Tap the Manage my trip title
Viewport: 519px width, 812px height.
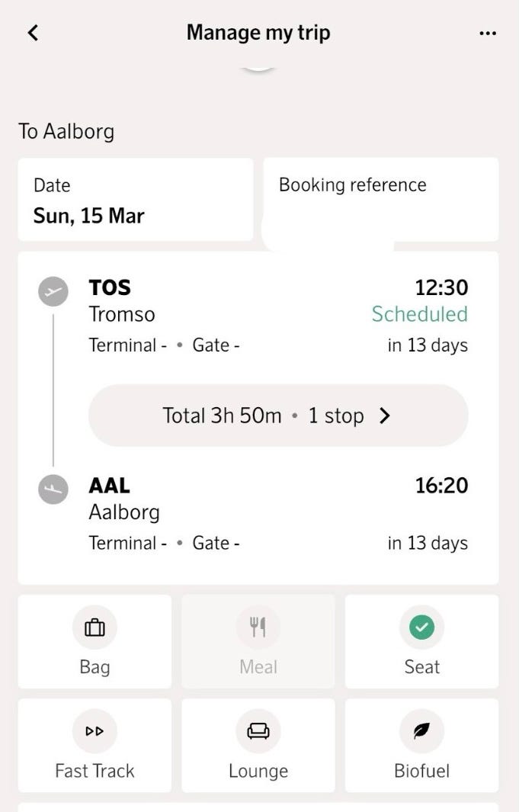[x=258, y=33]
